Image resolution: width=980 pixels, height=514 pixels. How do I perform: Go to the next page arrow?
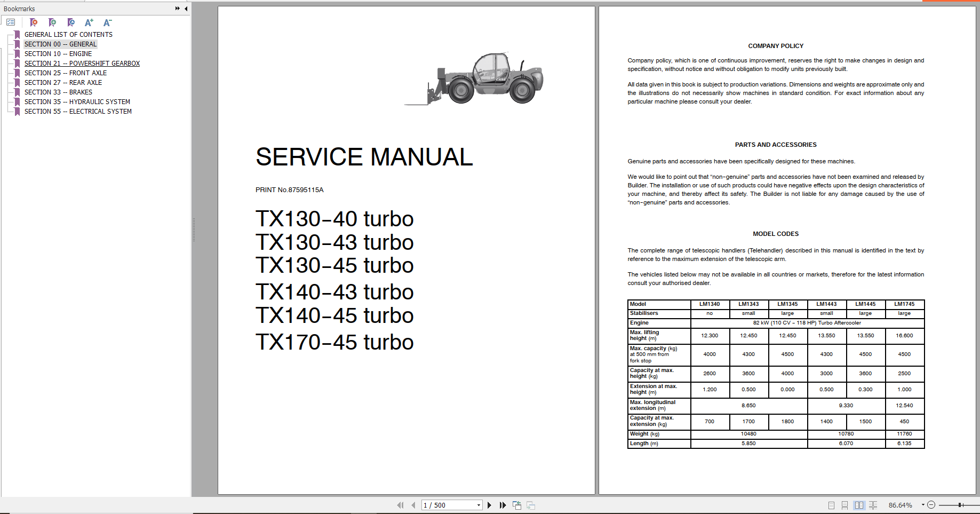489,505
